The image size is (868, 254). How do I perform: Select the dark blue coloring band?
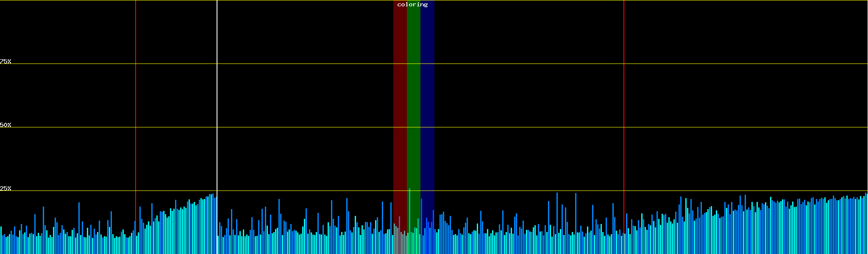tap(427, 106)
